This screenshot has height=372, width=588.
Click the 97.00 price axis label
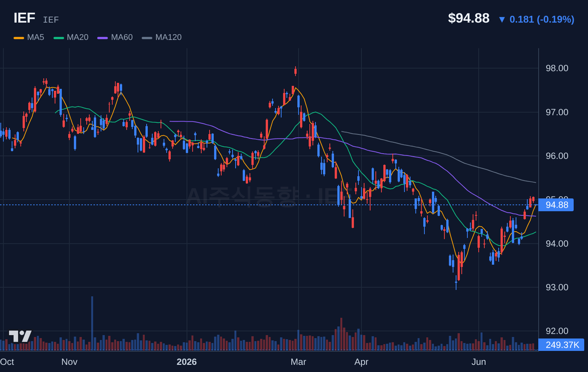(557, 112)
